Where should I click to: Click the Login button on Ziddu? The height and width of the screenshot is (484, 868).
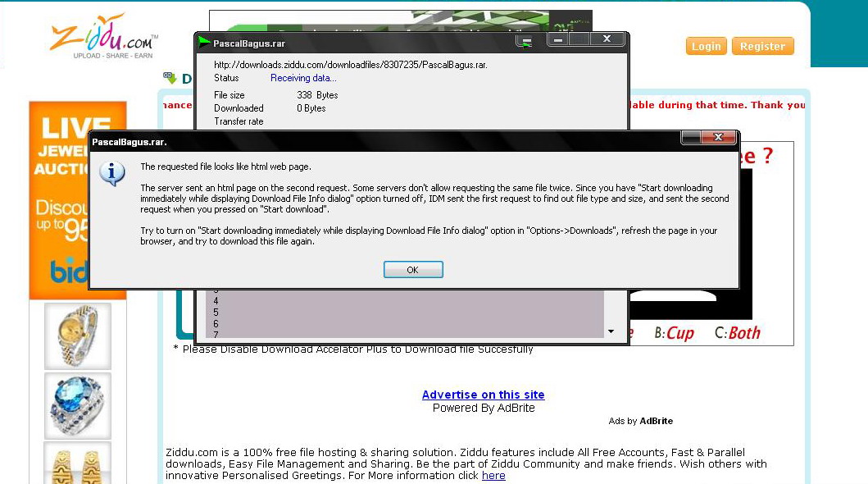706,47
